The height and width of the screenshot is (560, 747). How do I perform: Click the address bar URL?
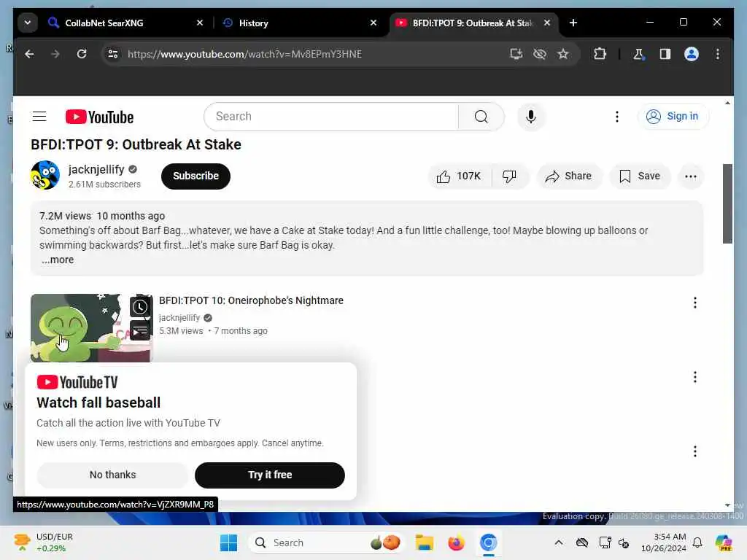tap(244, 54)
